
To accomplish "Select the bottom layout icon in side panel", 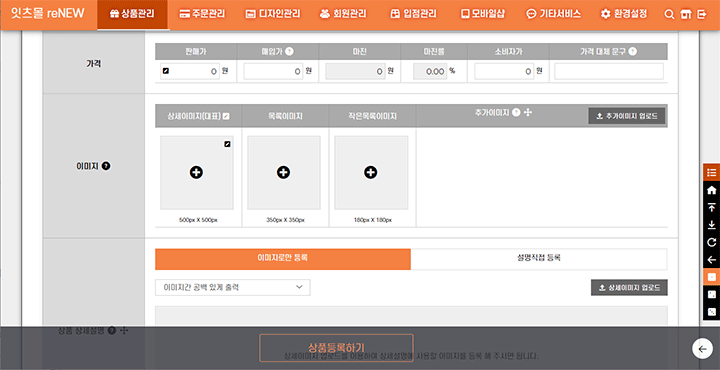I will click(712, 312).
